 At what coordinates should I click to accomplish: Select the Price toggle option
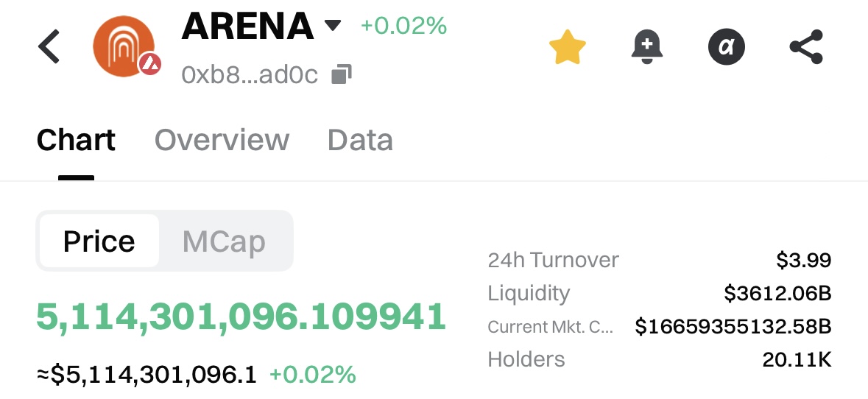pos(99,241)
